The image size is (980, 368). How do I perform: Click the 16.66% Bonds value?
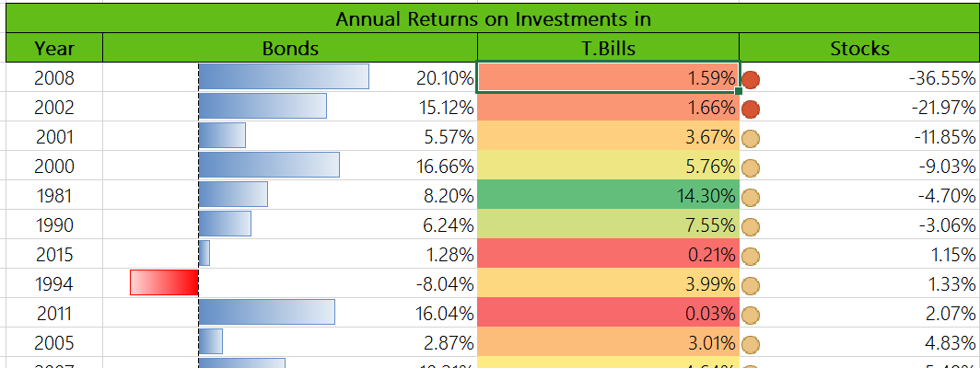coord(445,167)
